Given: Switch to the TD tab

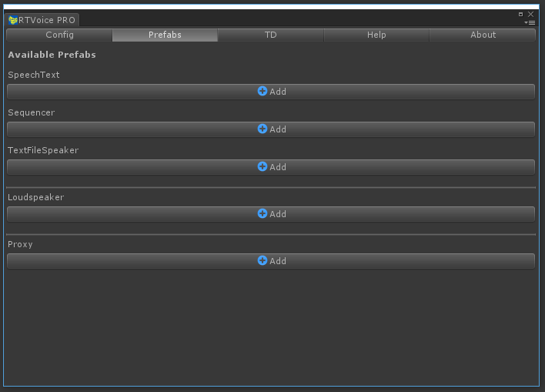Looking at the screenshot, I should point(271,35).
